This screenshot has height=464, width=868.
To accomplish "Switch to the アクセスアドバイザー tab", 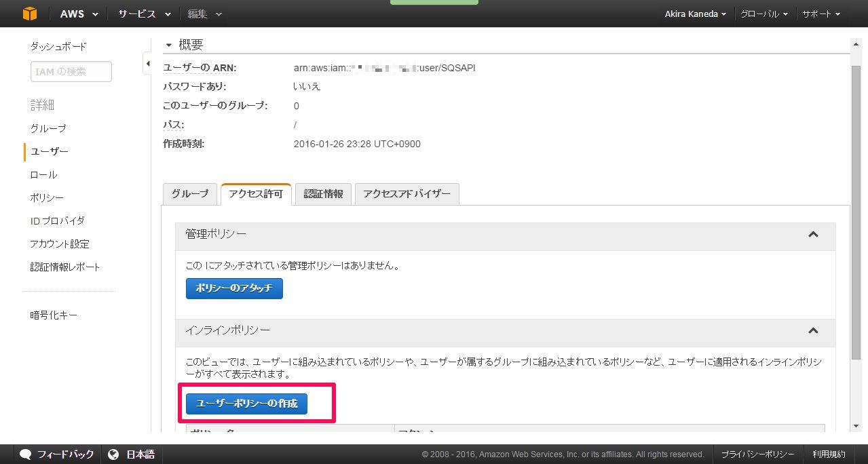I will [407, 194].
